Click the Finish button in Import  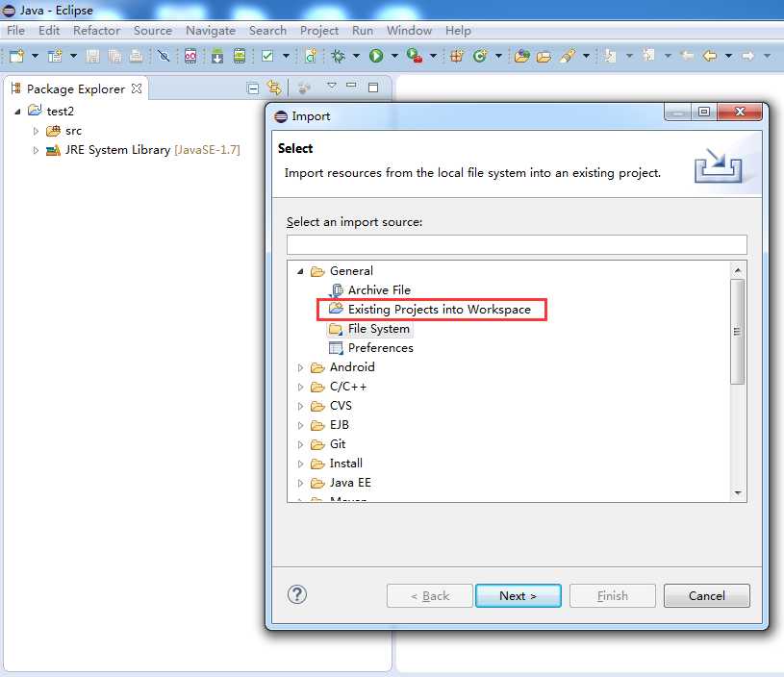point(613,595)
